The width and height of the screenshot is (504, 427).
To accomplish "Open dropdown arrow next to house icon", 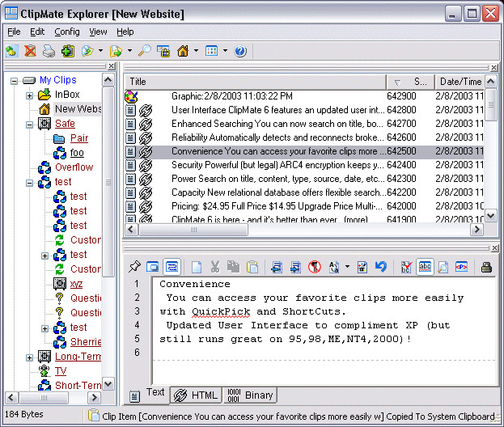I will click(x=196, y=51).
